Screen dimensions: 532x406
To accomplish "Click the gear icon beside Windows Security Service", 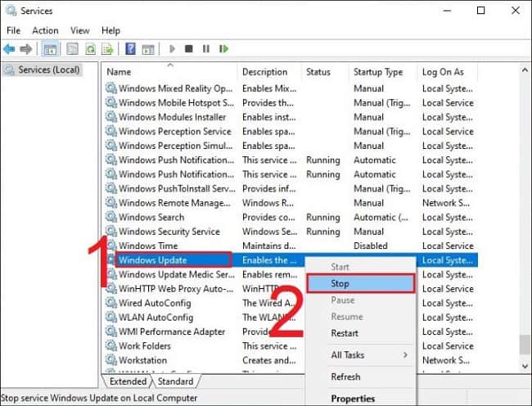I will tap(111, 232).
